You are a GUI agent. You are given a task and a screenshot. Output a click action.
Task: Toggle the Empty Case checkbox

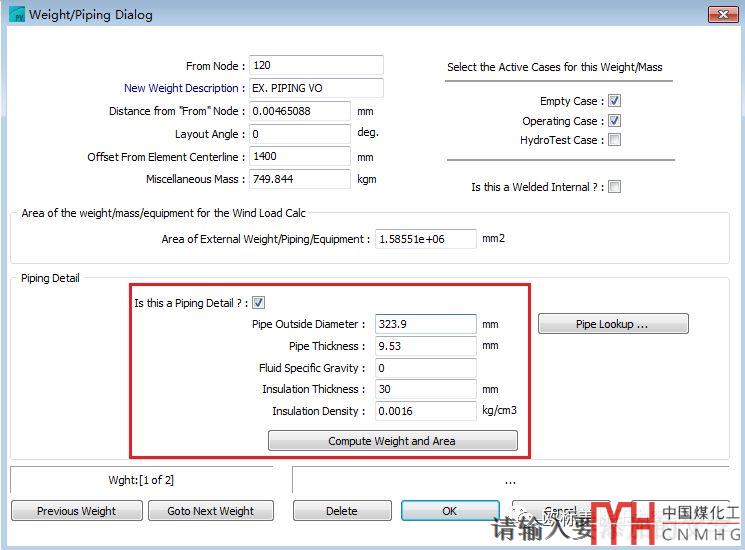coord(614,101)
